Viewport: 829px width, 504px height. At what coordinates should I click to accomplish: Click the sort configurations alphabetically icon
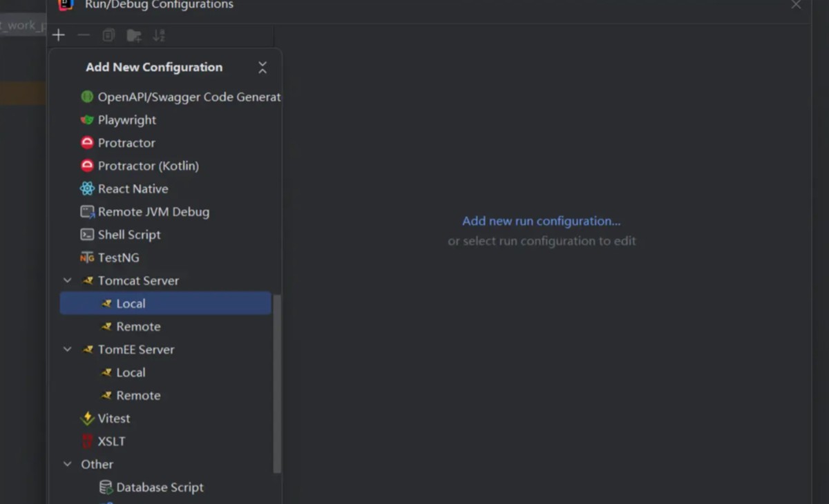(x=159, y=35)
